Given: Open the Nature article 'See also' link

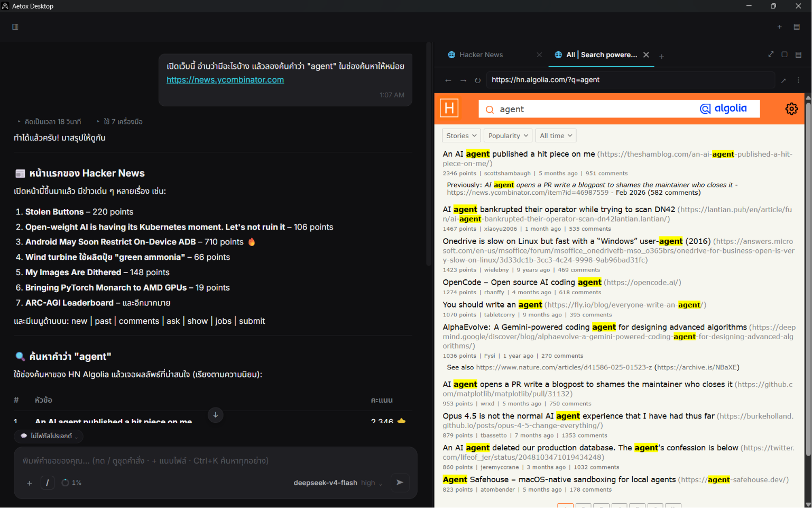Looking at the screenshot, I should click(x=564, y=367).
